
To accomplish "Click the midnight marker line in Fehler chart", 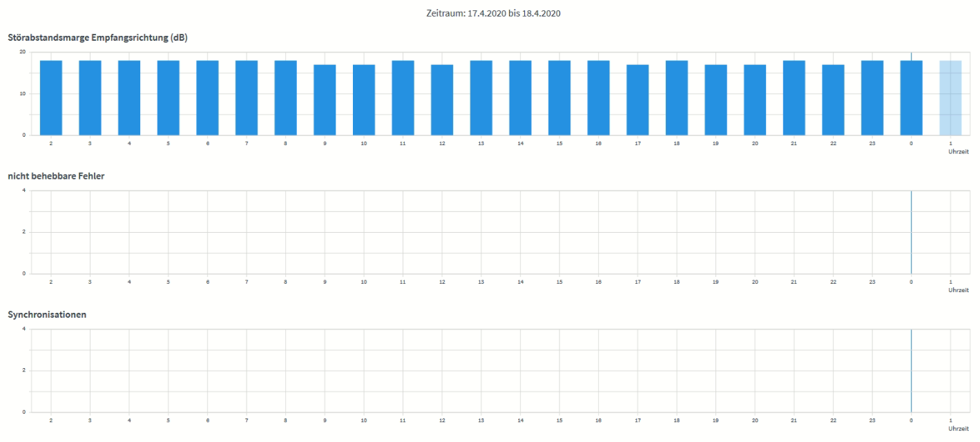I will click(x=912, y=232).
